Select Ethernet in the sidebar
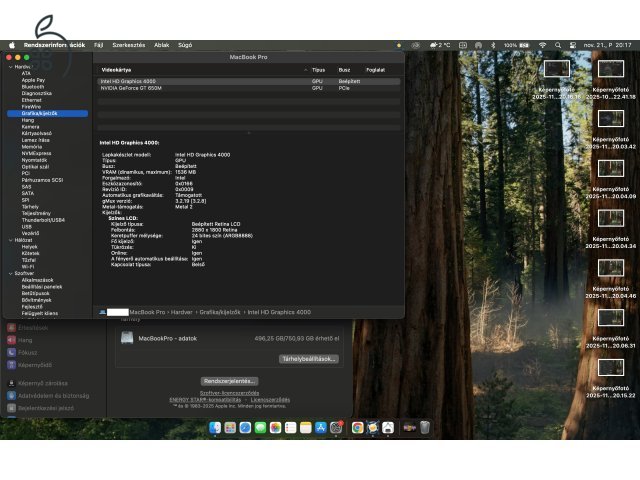 click(x=31, y=100)
